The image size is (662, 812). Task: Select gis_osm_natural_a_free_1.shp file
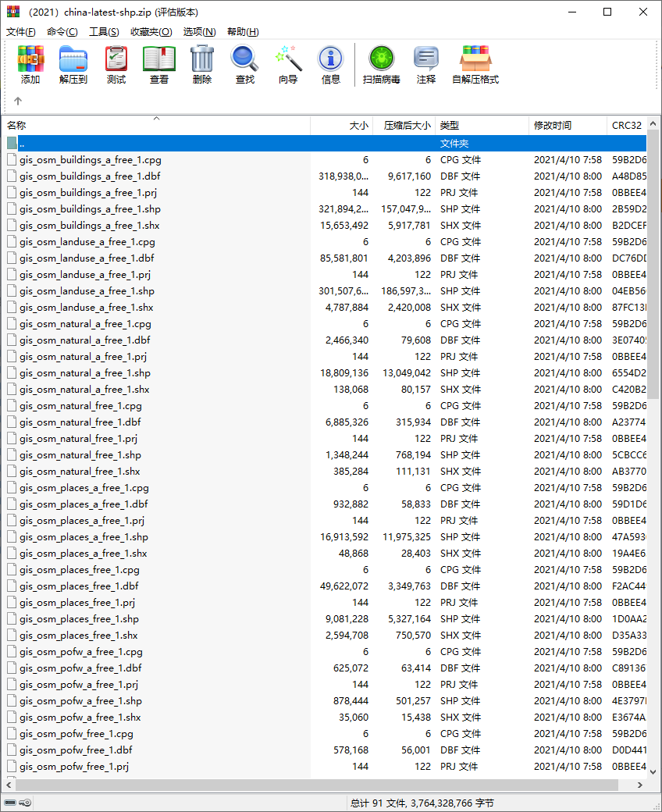(x=325, y=373)
